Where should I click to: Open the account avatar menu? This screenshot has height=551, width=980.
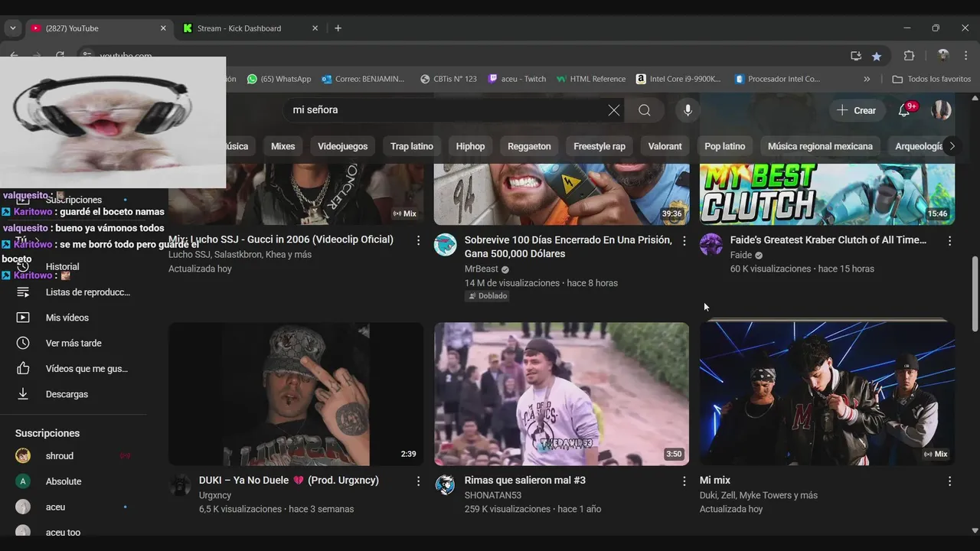(x=941, y=110)
